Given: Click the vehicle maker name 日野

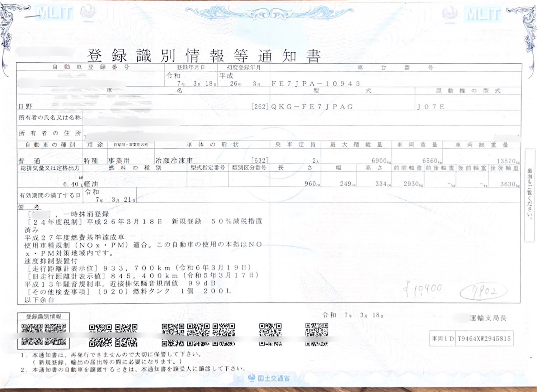Looking at the screenshot, I should 25,106.
